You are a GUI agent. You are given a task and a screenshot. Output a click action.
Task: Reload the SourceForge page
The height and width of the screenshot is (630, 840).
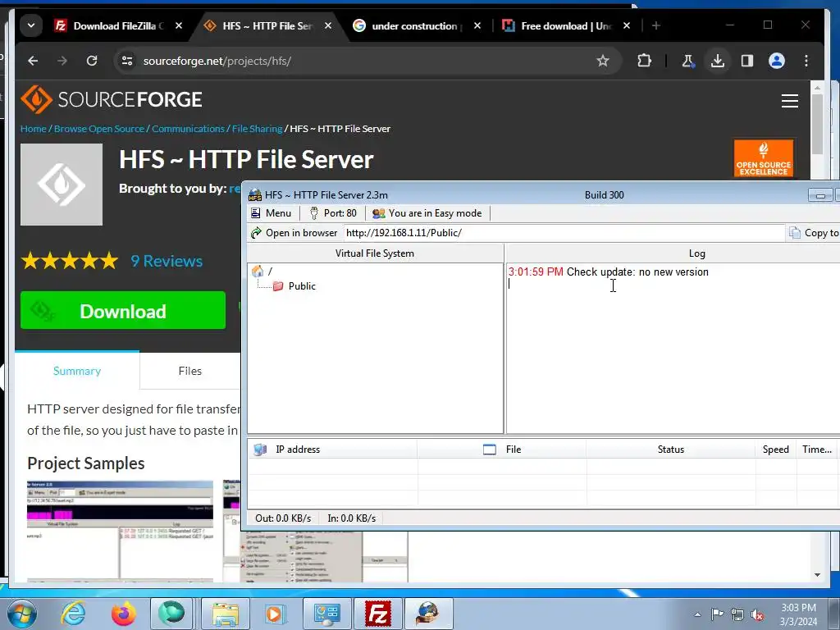[92, 61]
